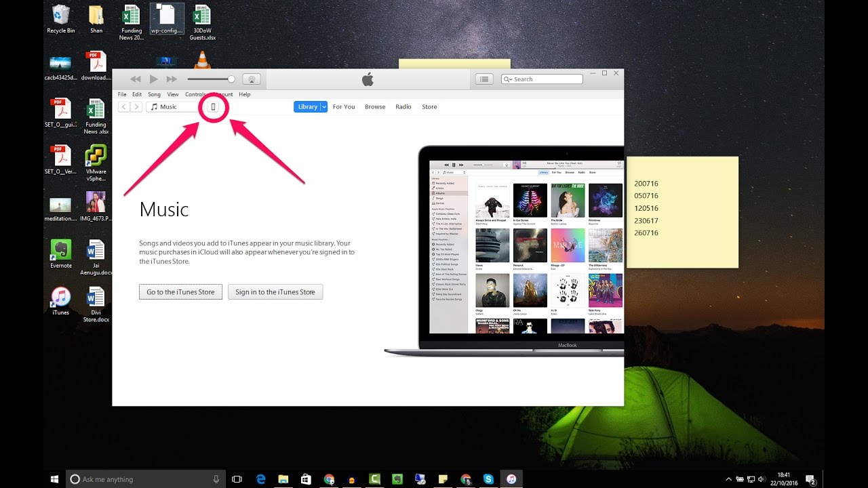Open the Help menu in iTunes
The width and height of the screenshot is (868, 488).
click(x=245, y=95)
